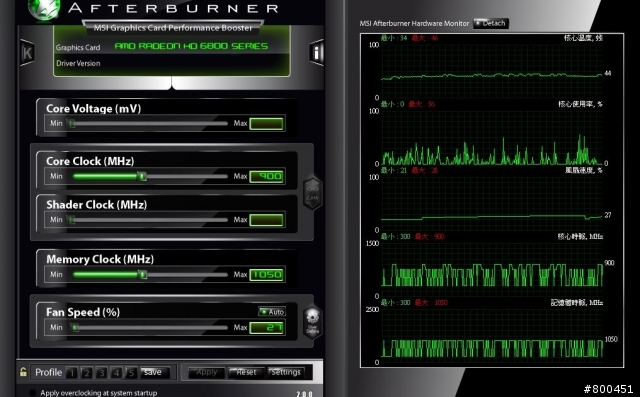This screenshot has height=397, width=640.
Task: Click the Memory Clock slider handle
Action: pyautogui.click(x=142, y=274)
